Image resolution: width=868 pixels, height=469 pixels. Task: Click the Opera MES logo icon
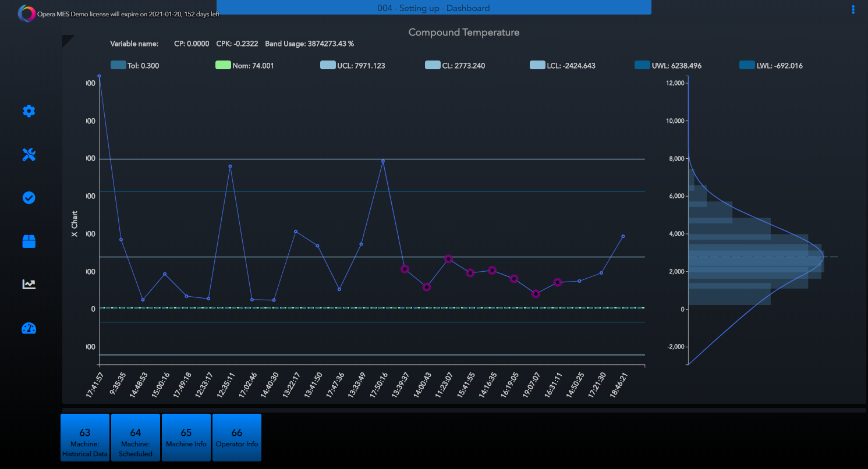point(26,13)
